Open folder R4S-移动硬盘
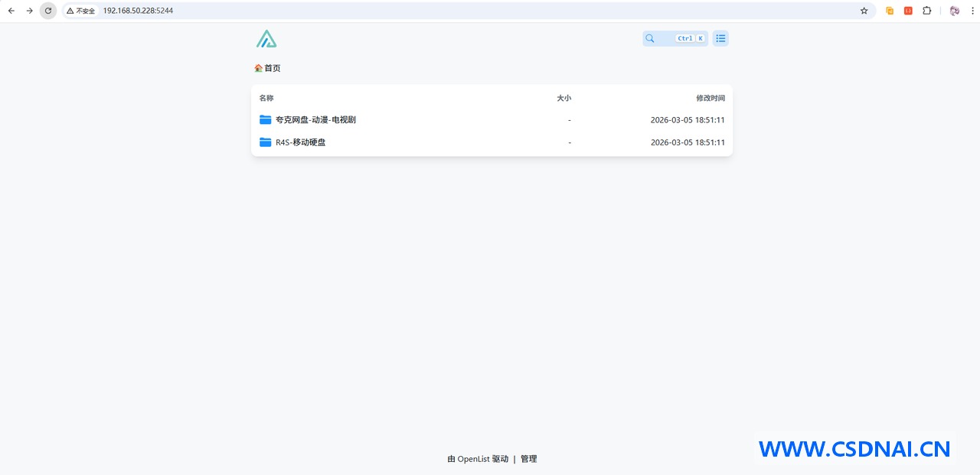 [492, 142]
